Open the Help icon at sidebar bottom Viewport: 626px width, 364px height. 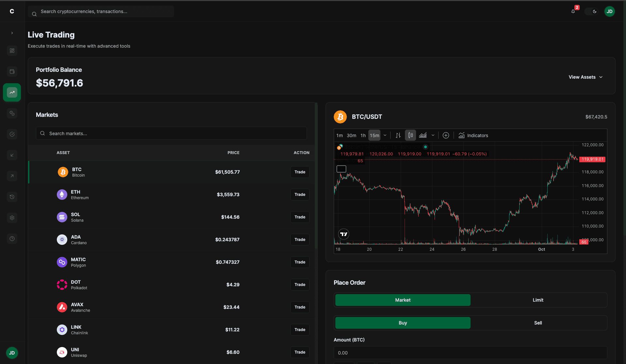12,239
